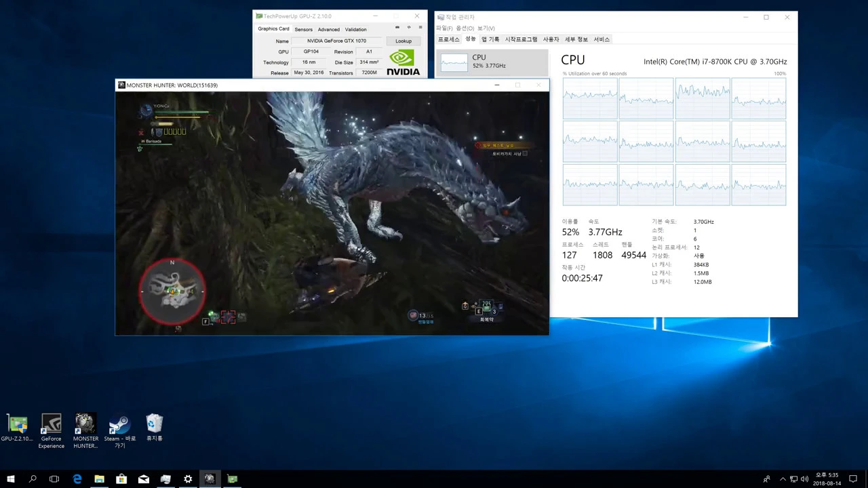Image resolution: width=868 pixels, height=488 pixels.
Task: Open the 파일(F) menu in Task Manager
Action: point(444,28)
